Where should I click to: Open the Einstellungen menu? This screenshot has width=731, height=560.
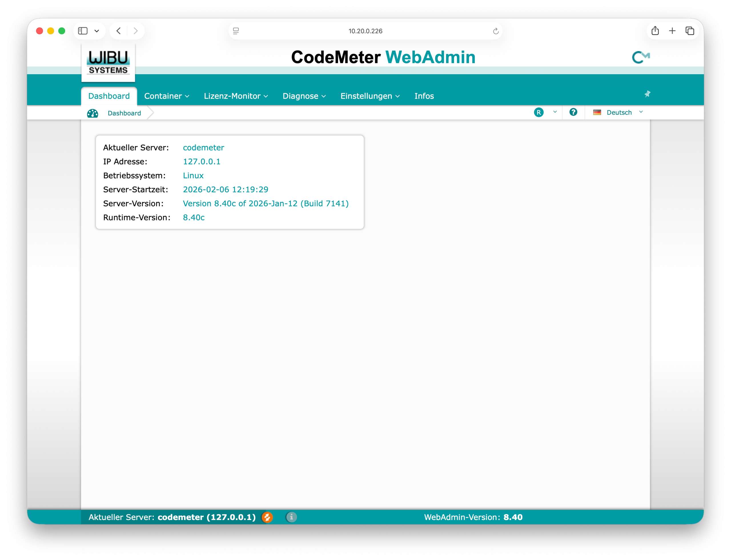[x=369, y=96]
